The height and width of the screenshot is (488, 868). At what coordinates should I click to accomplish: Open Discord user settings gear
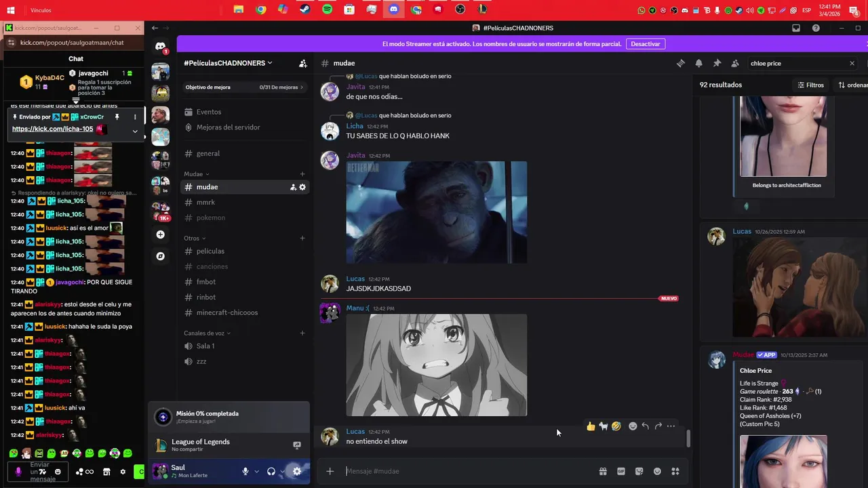tap(297, 471)
